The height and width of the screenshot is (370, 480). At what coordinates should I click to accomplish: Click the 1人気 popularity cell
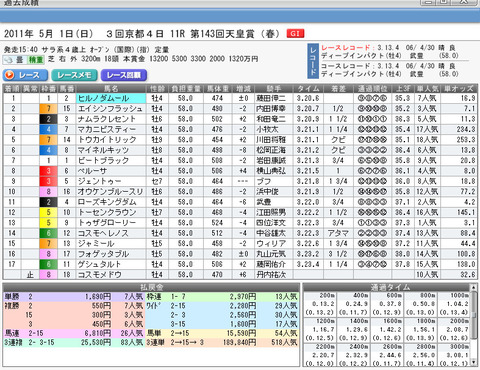tap(427, 223)
